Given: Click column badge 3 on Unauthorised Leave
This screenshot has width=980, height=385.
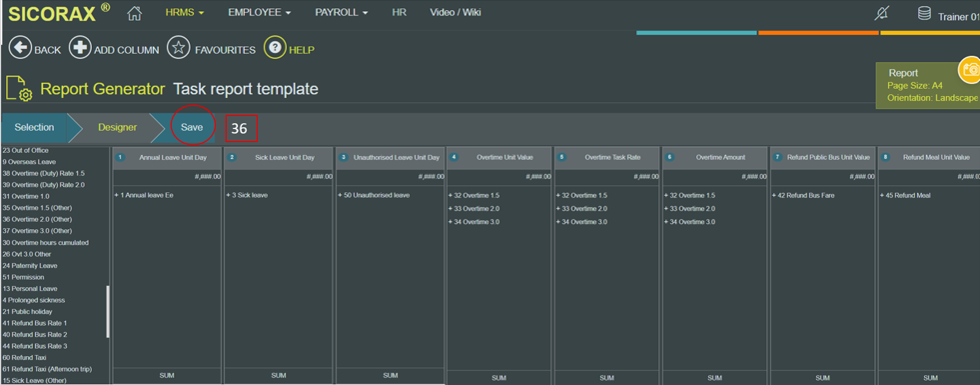Looking at the screenshot, I should [343, 158].
